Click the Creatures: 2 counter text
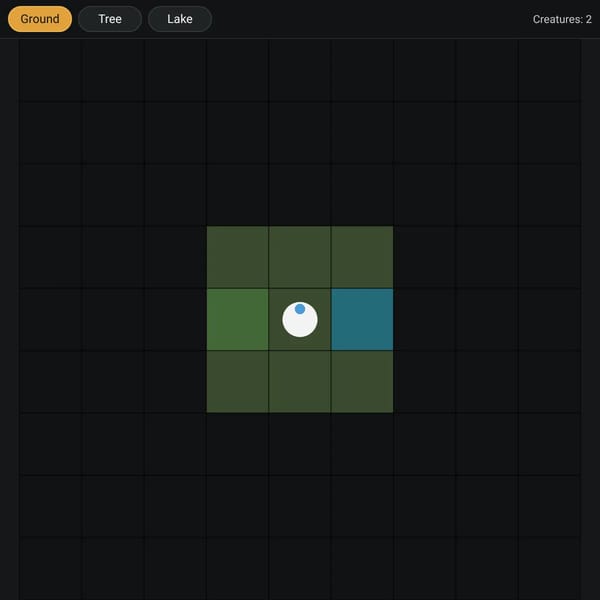 562,19
